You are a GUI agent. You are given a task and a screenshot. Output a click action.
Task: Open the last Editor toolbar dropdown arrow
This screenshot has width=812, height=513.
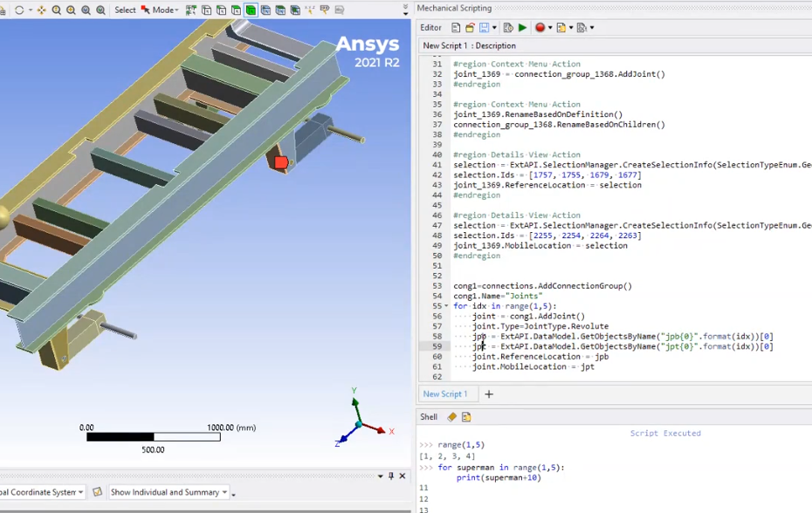click(592, 27)
